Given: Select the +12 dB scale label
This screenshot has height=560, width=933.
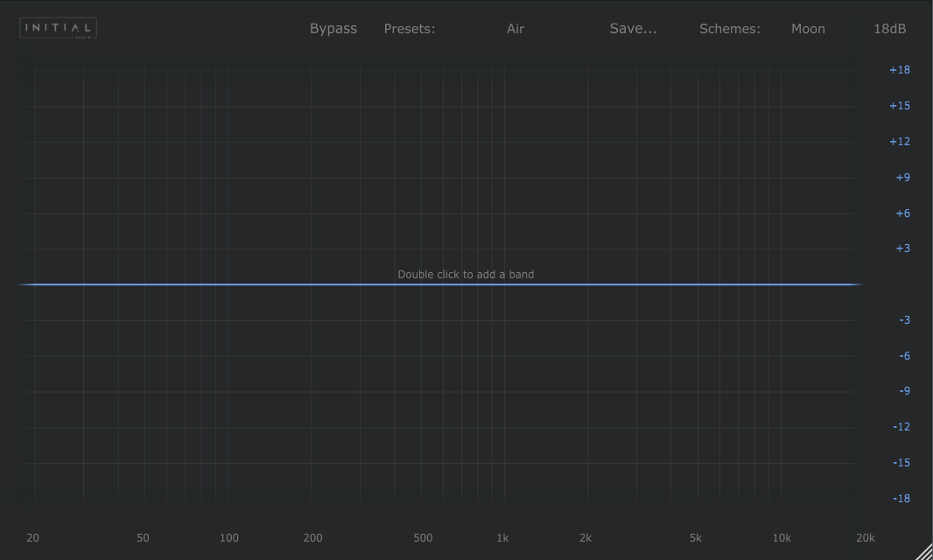Looking at the screenshot, I should coord(900,142).
